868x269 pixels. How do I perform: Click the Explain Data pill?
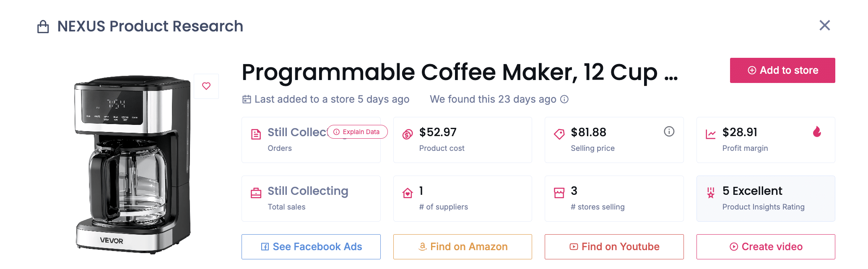tap(357, 132)
